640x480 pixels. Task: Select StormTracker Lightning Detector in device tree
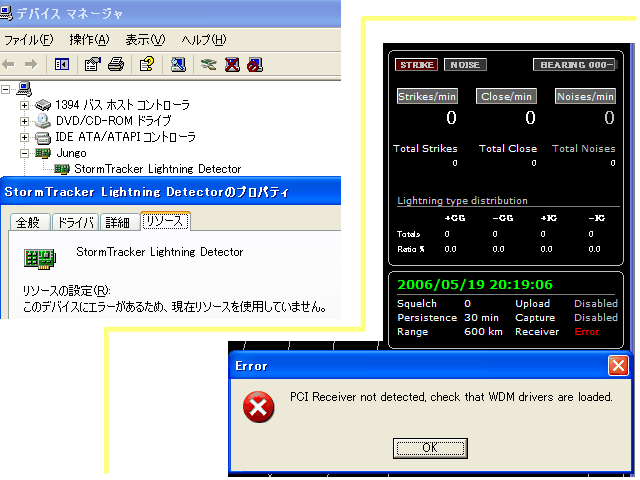coord(157,169)
